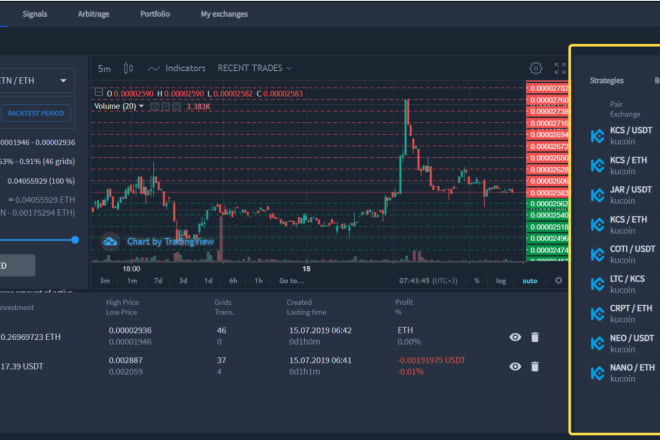Image resolution: width=660 pixels, height=440 pixels.
Task: Open My exchanges tab
Action: [224, 14]
